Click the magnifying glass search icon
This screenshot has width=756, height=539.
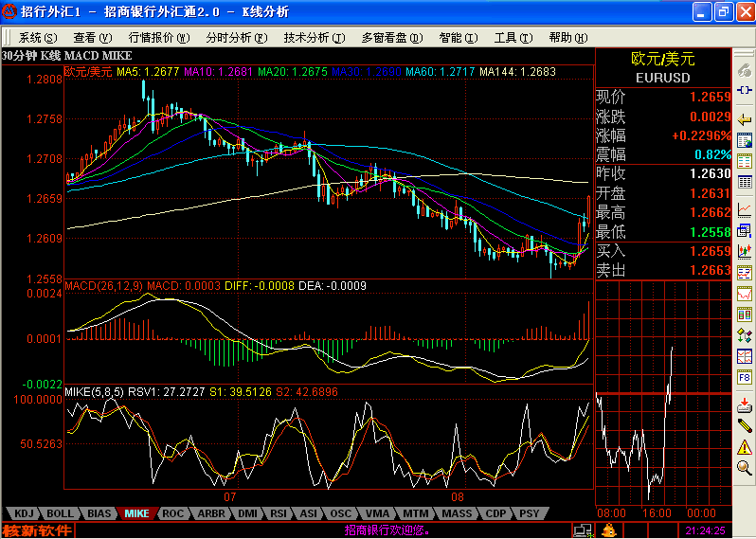click(x=745, y=468)
